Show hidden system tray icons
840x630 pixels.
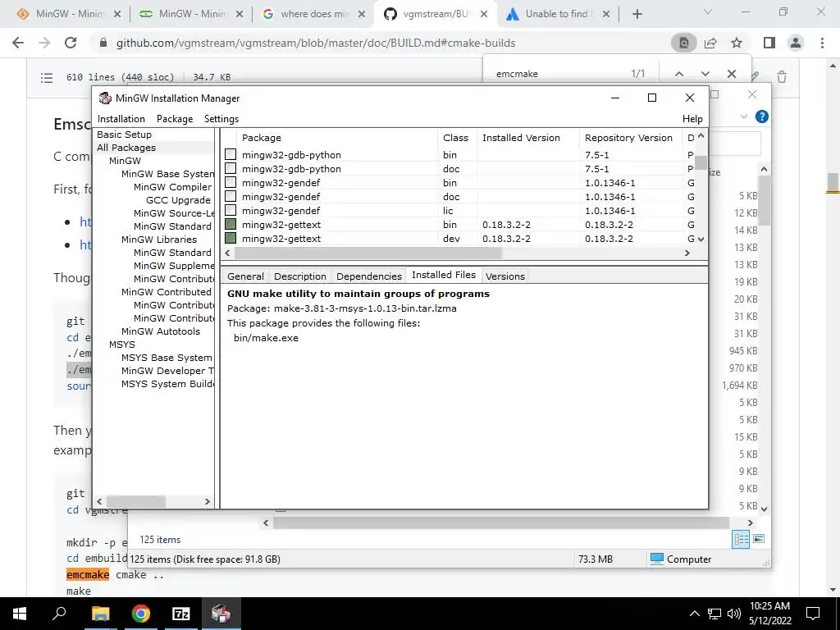tap(694, 614)
